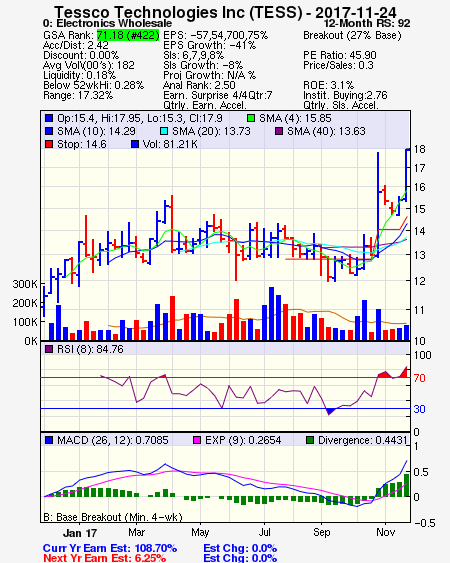This screenshot has height=563, width=450.
Task: Click the last green MACD divergence bar
Action: click(x=407, y=485)
